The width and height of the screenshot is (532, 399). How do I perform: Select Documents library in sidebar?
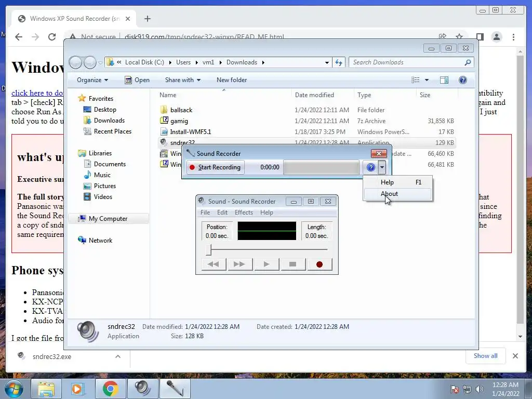click(110, 164)
